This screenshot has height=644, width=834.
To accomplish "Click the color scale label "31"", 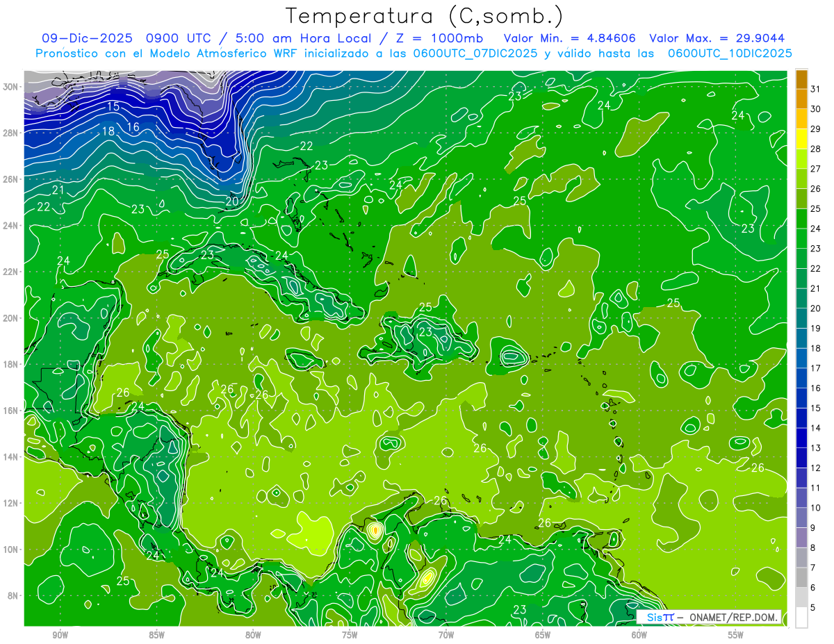I will 816,89.
